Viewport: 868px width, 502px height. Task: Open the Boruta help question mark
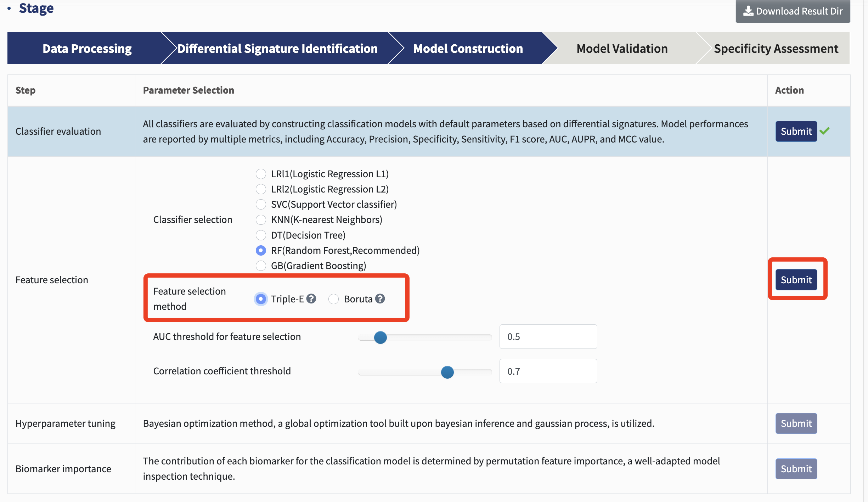(380, 299)
